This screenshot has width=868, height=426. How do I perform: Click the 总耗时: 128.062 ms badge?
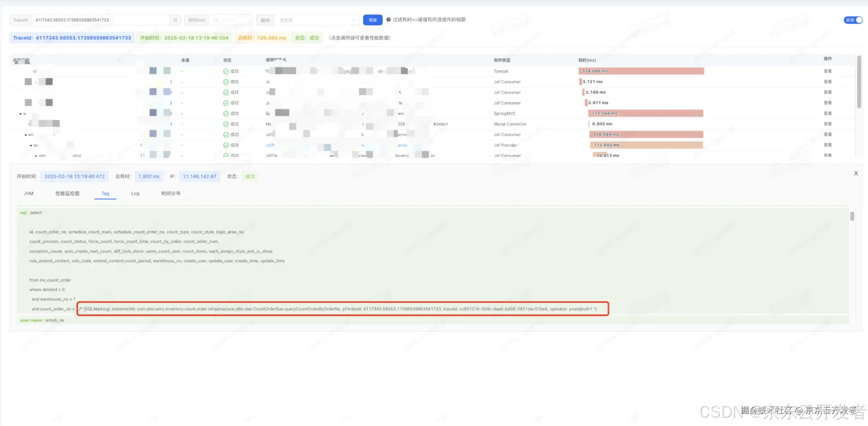(x=262, y=38)
